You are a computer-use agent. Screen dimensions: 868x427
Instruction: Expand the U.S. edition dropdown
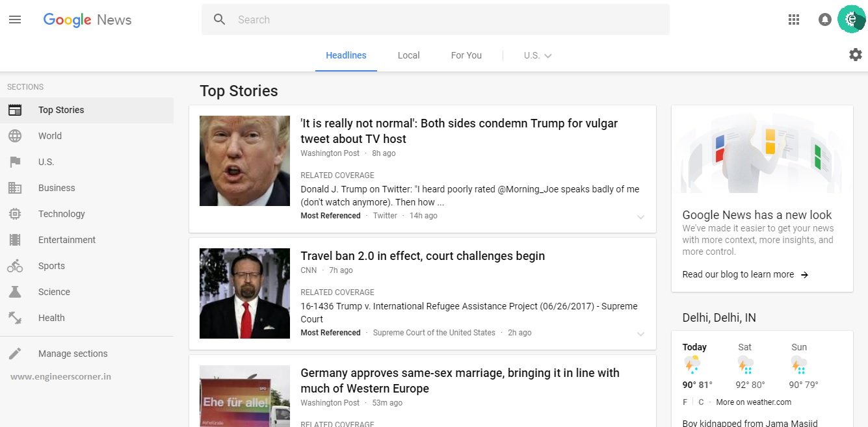(537, 55)
